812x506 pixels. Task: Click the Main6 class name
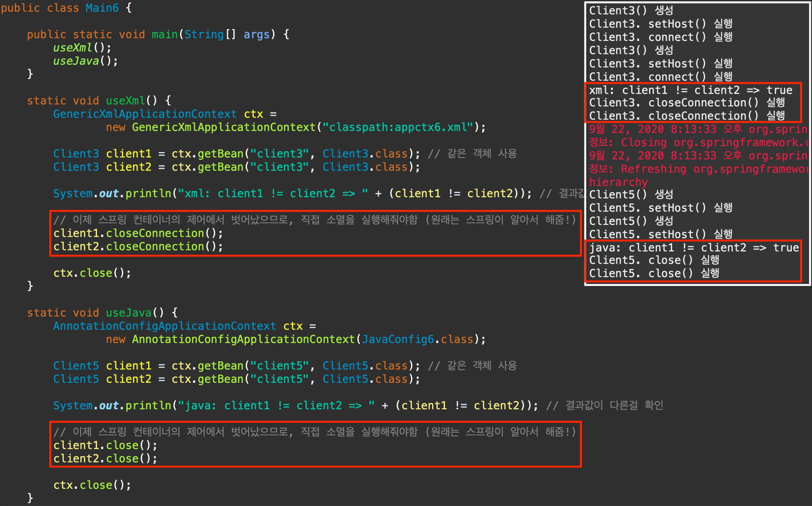click(102, 8)
